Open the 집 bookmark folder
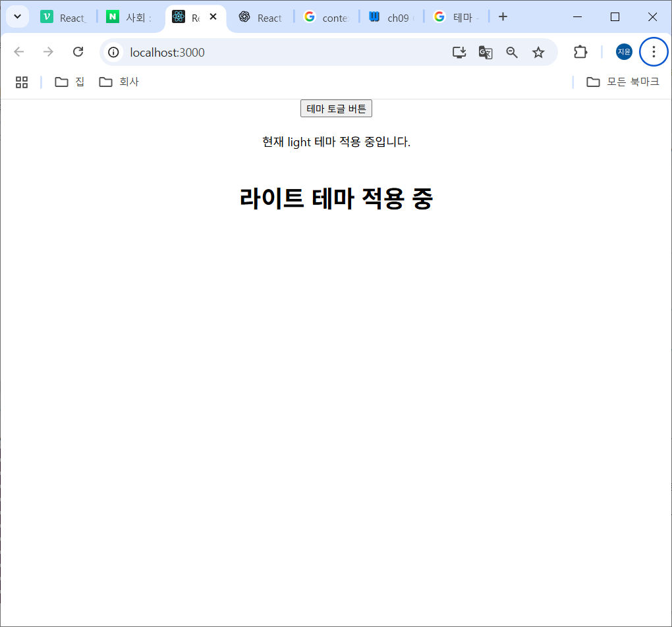The height and width of the screenshot is (627, 672). [x=69, y=82]
